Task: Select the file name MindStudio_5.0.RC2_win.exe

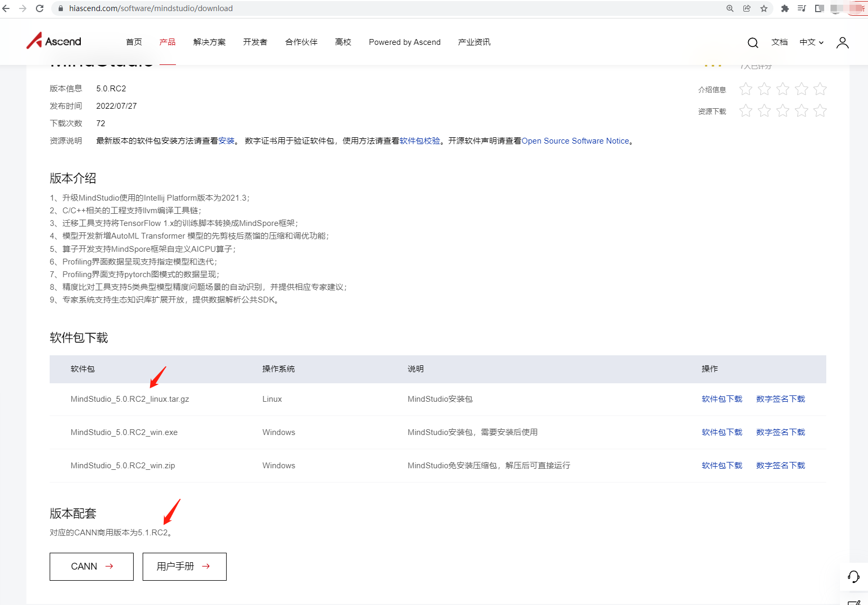Action: pyautogui.click(x=124, y=432)
